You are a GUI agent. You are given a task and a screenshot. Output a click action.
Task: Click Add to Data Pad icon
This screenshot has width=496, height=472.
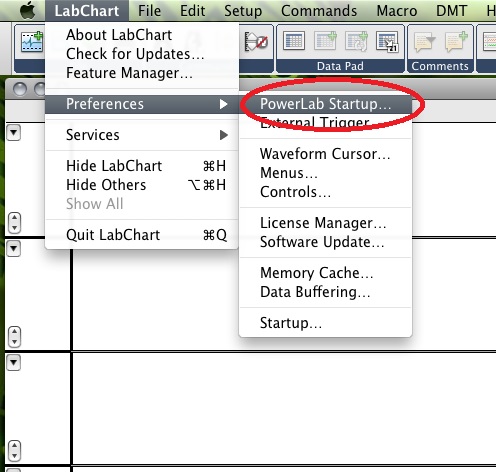point(325,41)
